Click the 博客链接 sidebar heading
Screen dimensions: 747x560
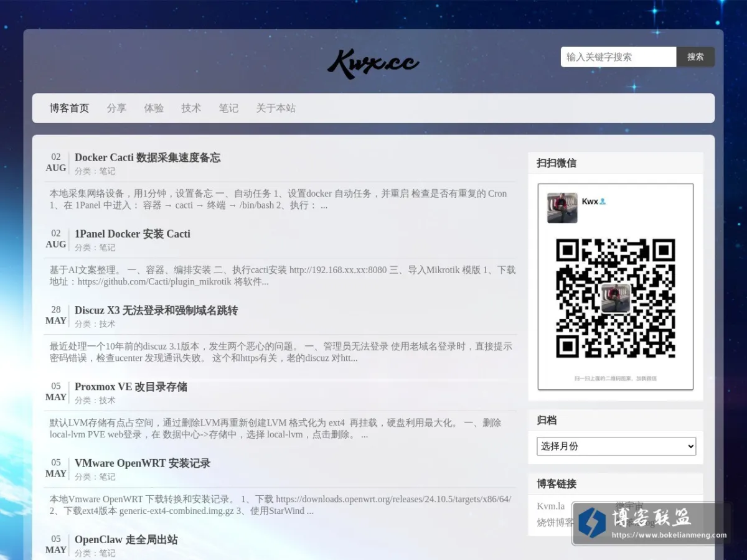[x=557, y=483]
